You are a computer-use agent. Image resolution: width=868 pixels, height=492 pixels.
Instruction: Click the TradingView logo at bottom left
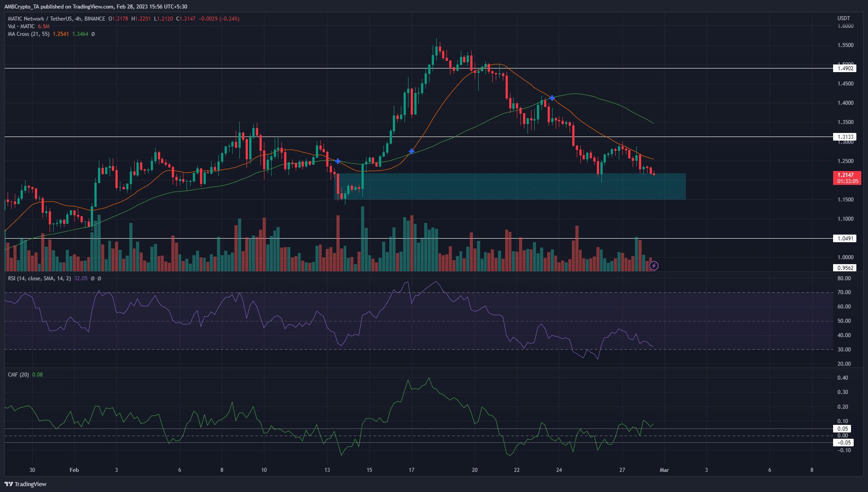(26, 484)
